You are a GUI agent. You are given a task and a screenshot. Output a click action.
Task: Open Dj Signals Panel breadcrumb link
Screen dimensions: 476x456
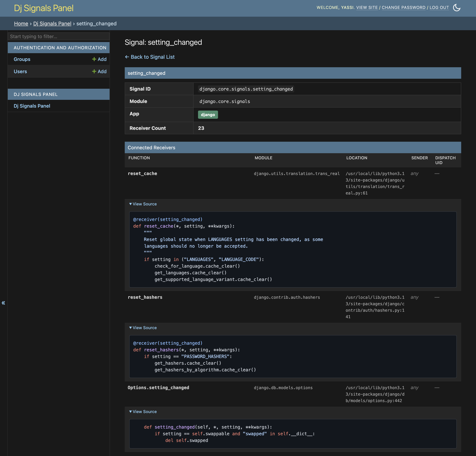click(52, 24)
